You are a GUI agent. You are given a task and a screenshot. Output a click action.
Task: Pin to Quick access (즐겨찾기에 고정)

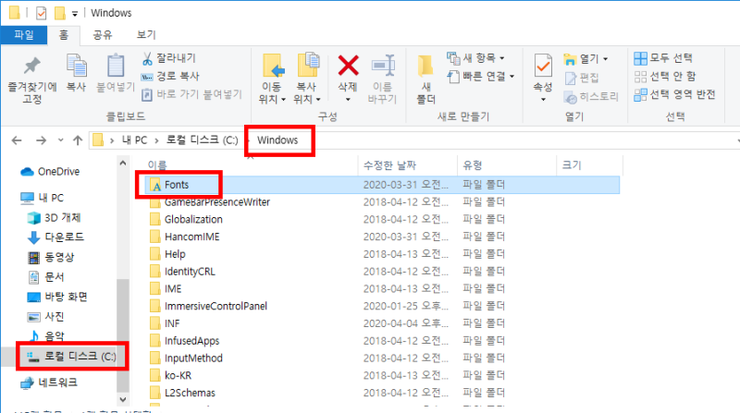[32, 79]
